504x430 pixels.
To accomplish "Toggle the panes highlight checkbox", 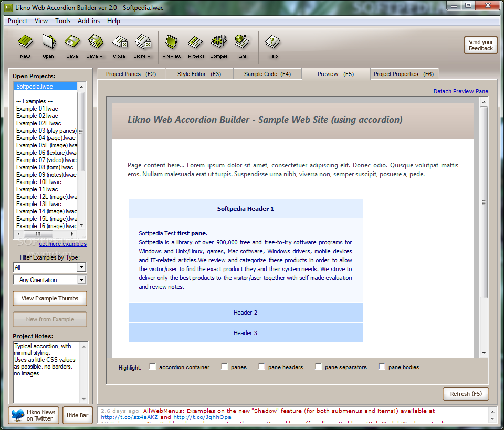I will click(224, 367).
